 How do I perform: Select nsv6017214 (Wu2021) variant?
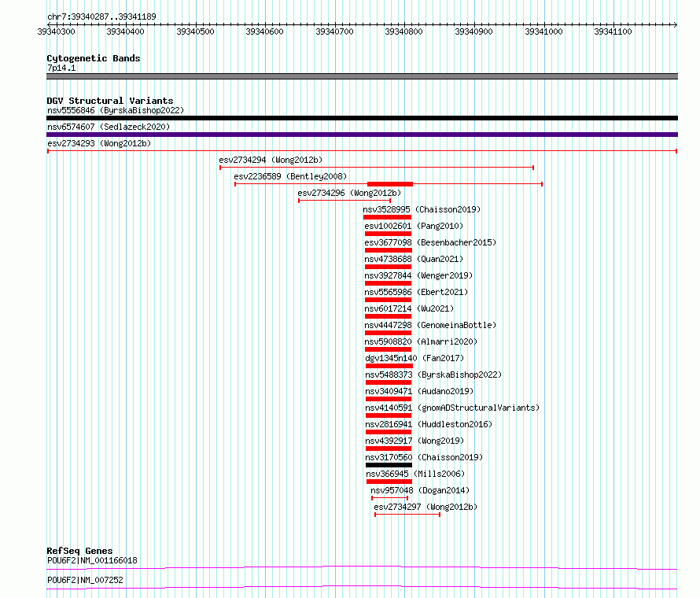coord(409,308)
